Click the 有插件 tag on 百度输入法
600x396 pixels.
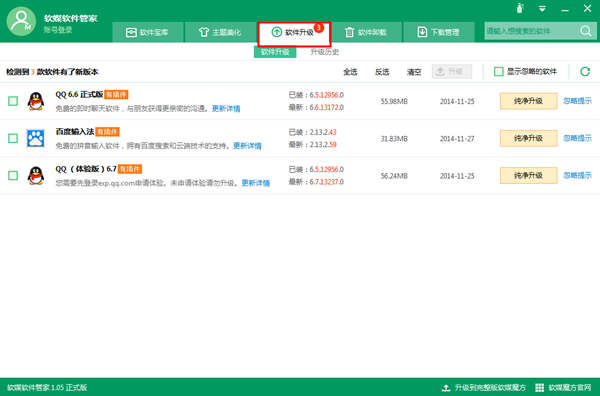coord(107,132)
